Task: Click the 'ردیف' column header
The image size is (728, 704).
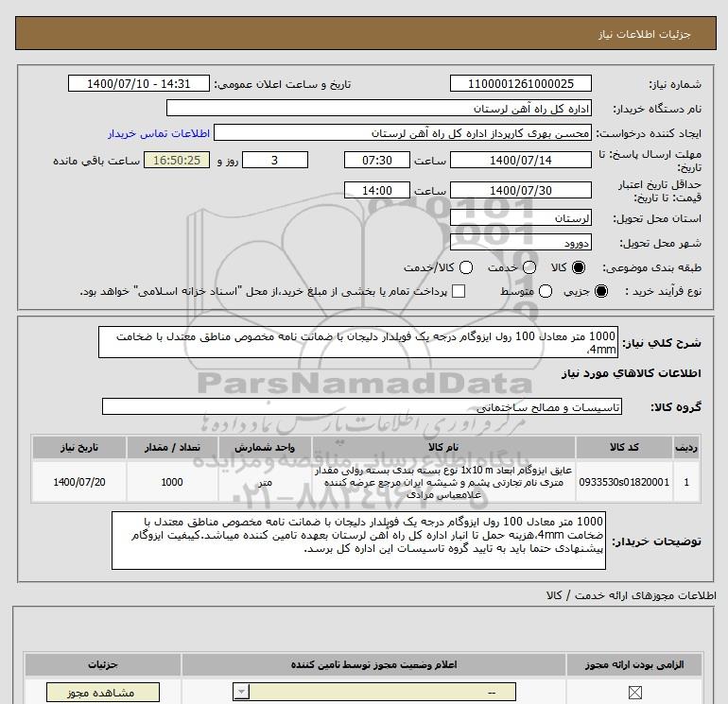Action: [x=686, y=447]
